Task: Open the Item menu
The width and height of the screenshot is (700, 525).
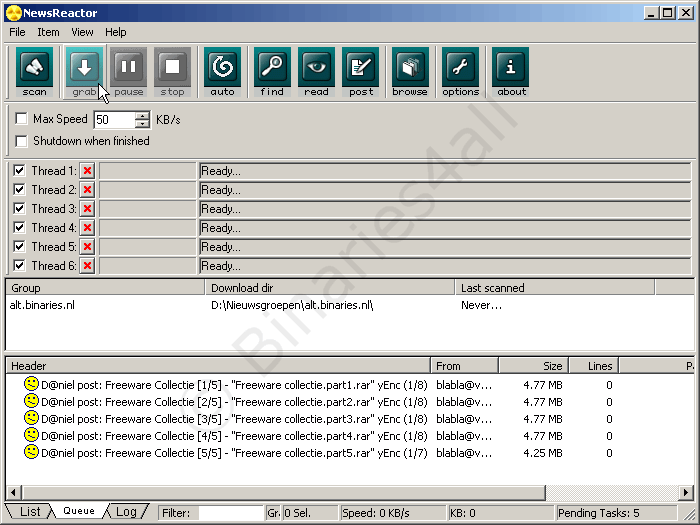Action: (48, 32)
